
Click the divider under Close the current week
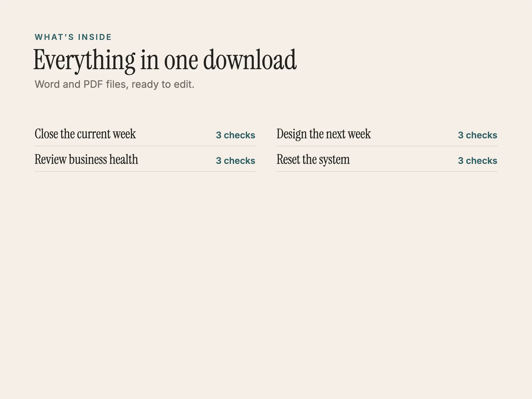point(145,146)
